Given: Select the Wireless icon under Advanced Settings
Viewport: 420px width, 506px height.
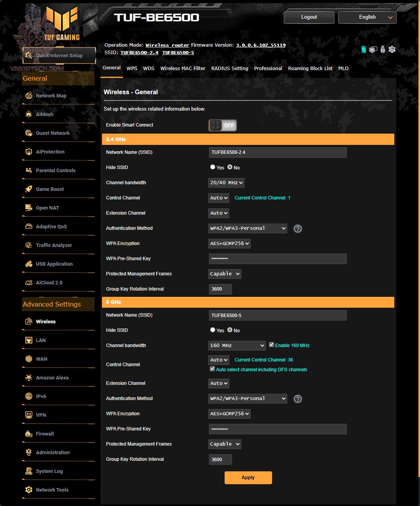Looking at the screenshot, I should (29, 321).
